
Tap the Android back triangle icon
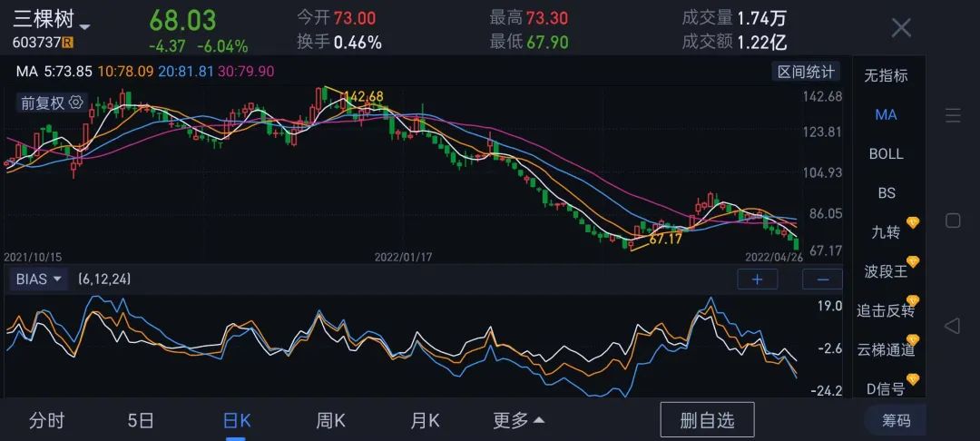[x=952, y=326]
